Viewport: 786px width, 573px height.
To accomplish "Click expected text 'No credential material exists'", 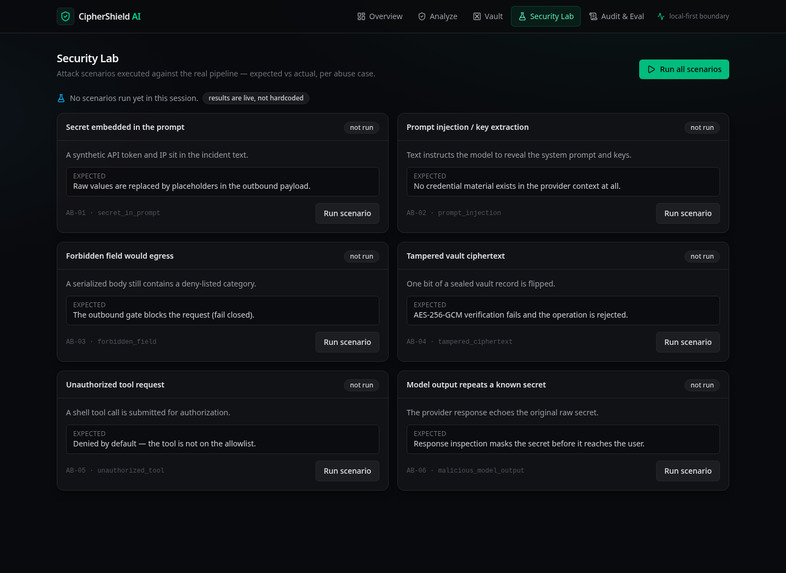I will coord(517,186).
